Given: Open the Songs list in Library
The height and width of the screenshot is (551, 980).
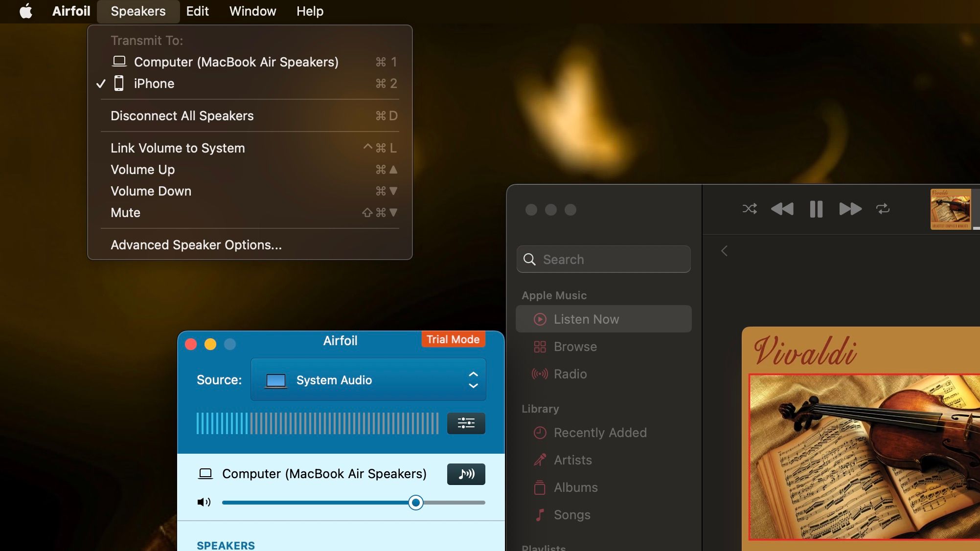Looking at the screenshot, I should point(571,514).
